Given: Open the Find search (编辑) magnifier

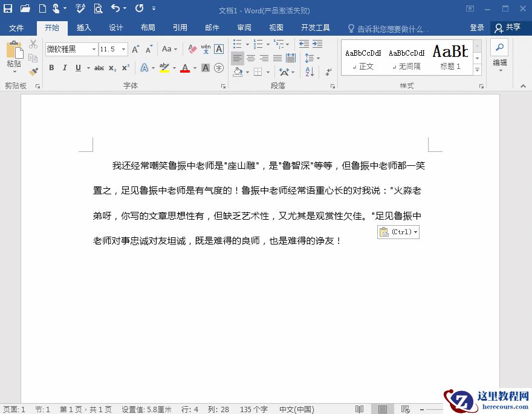Looking at the screenshot, I should coord(499,47).
